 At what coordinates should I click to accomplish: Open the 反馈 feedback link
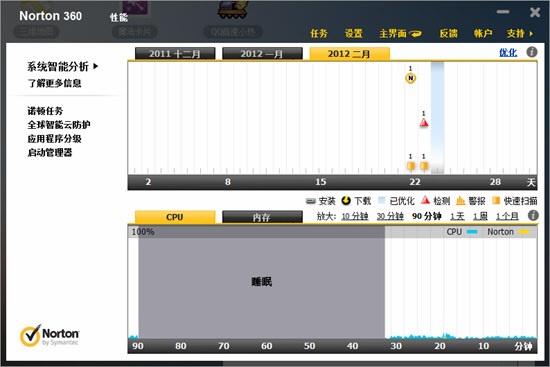coord(448,33)
